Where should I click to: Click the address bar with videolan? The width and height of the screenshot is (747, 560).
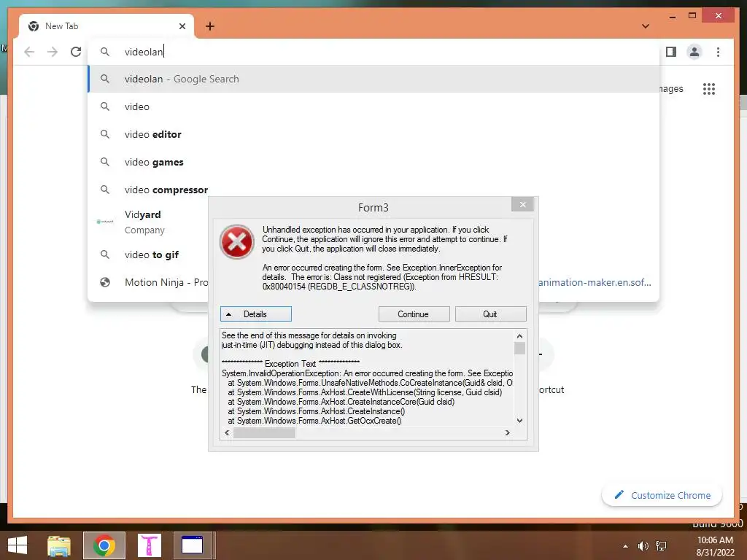[x=374, y=52]
